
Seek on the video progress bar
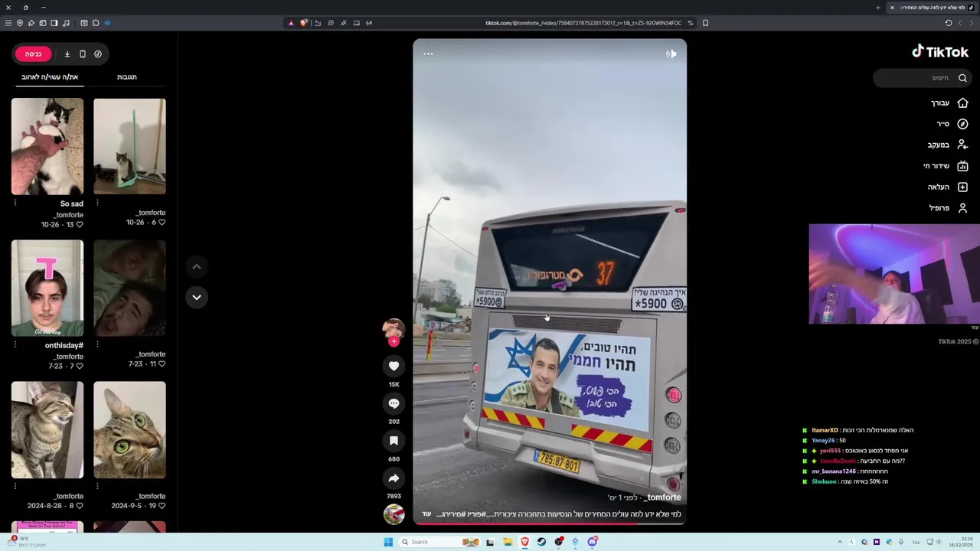[x=550, y=523]
